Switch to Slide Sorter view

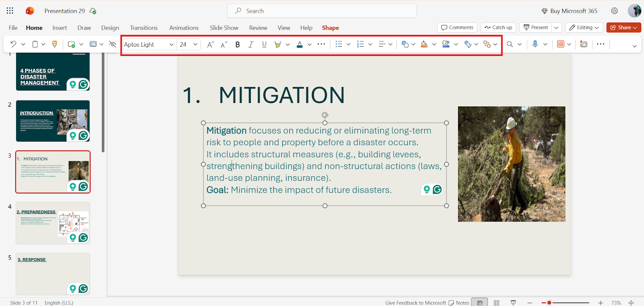click(496, 303)
